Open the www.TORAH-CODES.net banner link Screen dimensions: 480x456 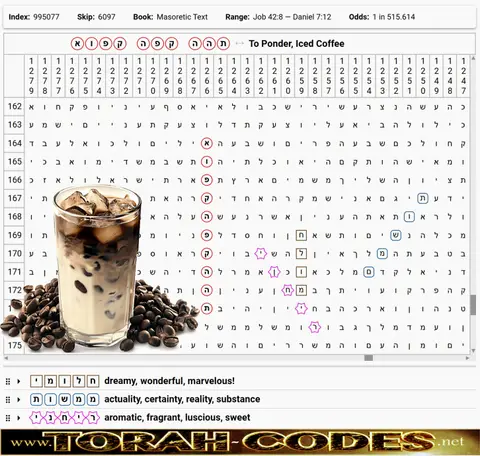240,442
